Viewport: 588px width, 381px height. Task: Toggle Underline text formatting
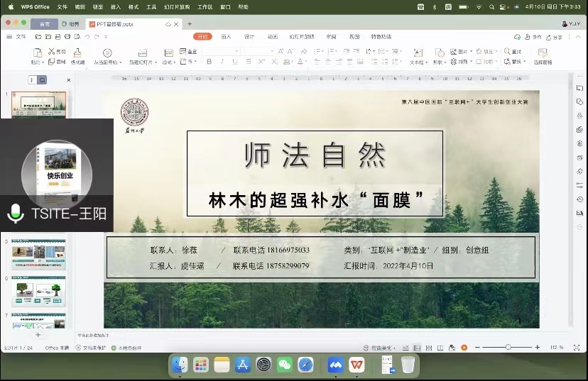point(234,62)
